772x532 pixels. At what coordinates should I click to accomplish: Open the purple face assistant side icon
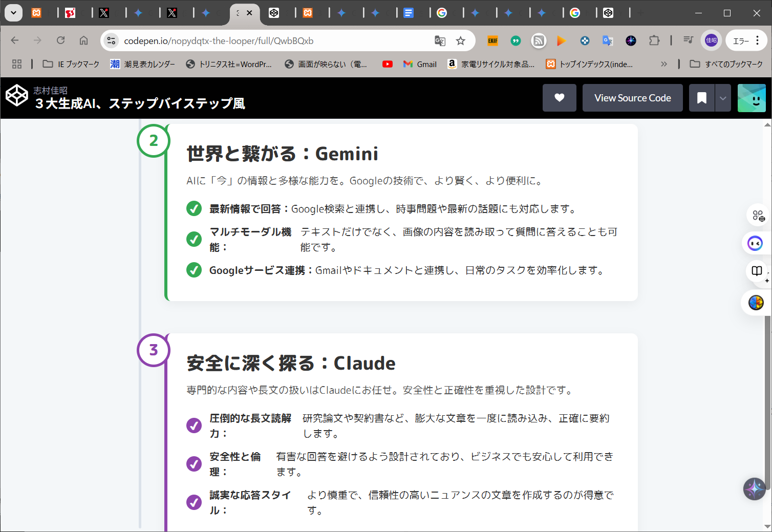click(x=755, y=243)
